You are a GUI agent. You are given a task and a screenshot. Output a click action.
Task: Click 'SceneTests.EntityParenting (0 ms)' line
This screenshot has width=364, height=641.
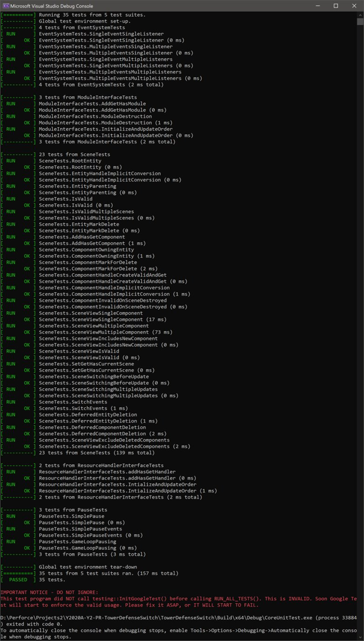pyautogui.click(x=88, y=193)
